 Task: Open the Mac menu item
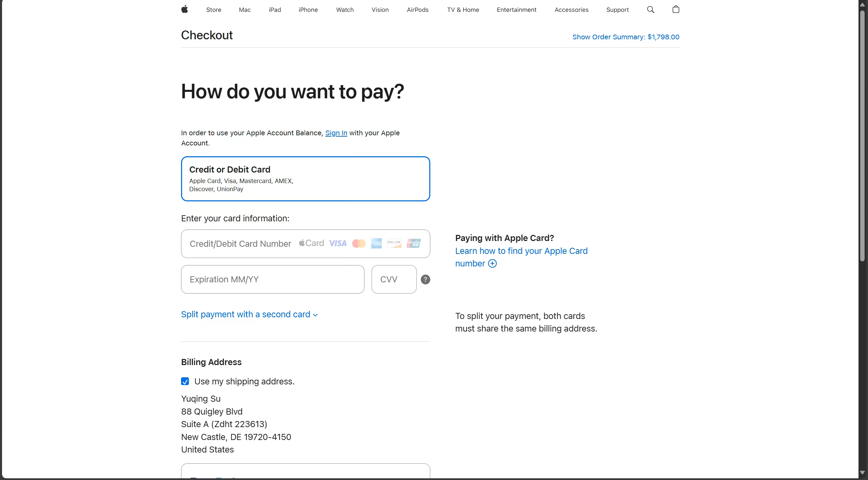(x=244, y=10)
